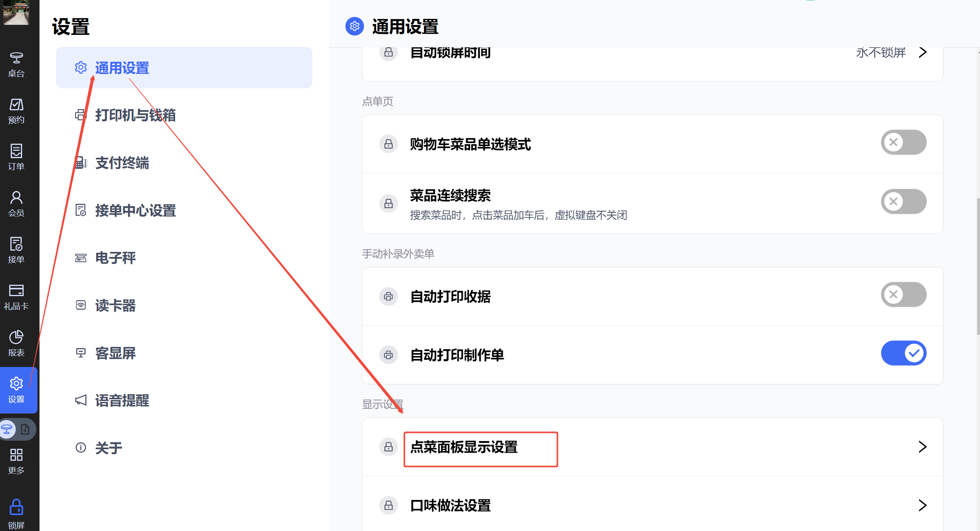980x531 pixels.
Task: Open 口味做法设置 chevron arrow
Action: point(923,505)
